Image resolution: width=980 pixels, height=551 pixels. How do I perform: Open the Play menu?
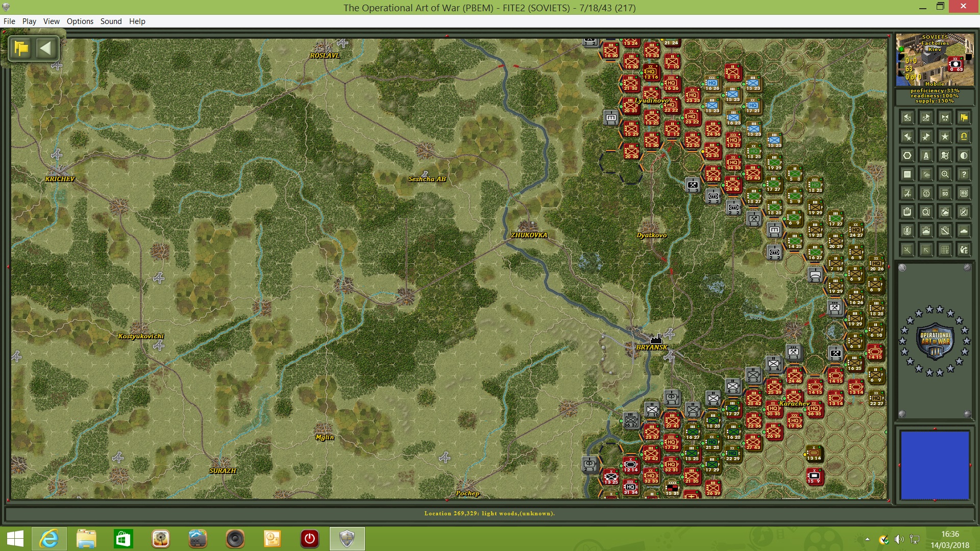pos(29,21)
